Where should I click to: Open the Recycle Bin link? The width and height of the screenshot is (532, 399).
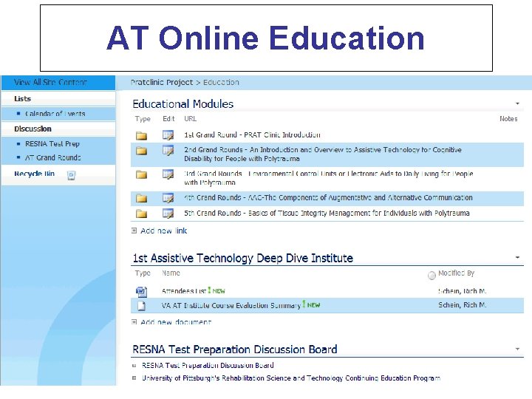[x=34, y=174]
